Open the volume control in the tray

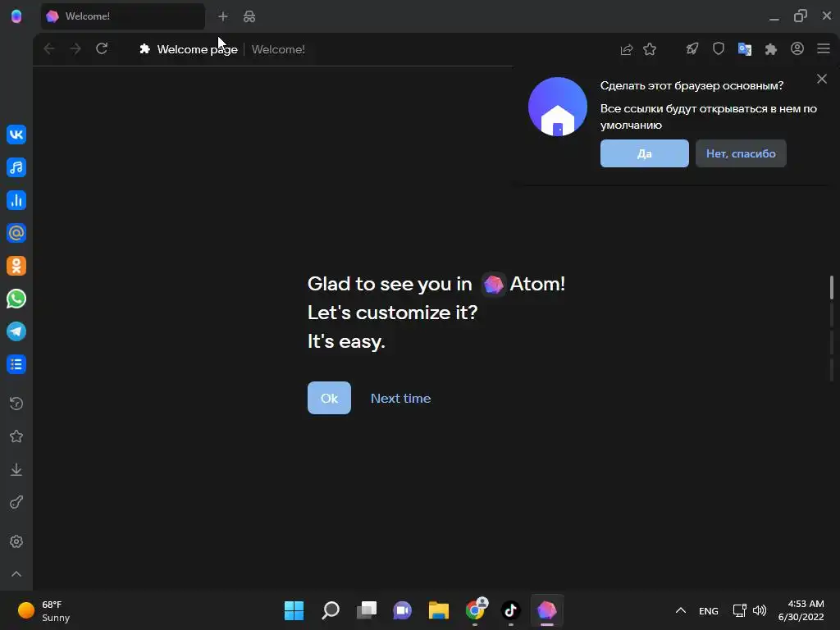tap(760, 610)
